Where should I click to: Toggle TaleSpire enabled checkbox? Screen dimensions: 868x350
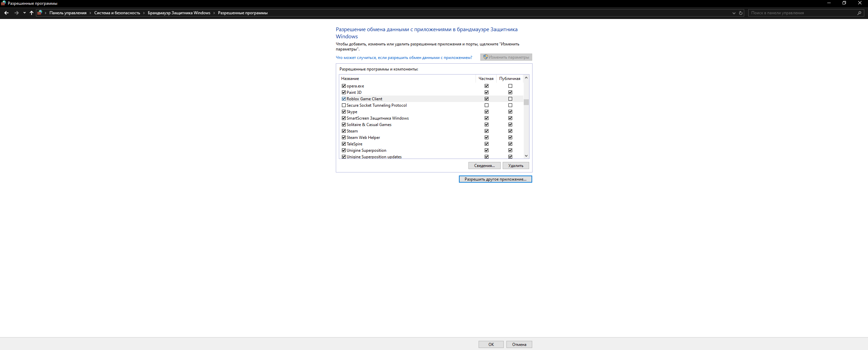(344, 144)
